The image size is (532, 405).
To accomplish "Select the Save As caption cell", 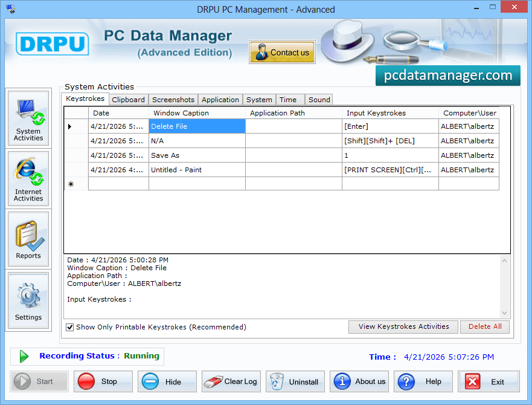I will [x=197, y=155].
